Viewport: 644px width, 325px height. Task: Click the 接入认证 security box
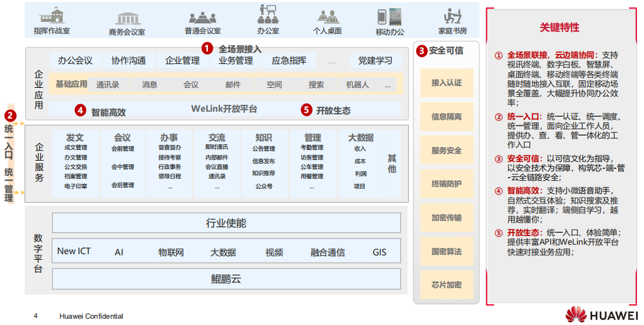[446, 83]
